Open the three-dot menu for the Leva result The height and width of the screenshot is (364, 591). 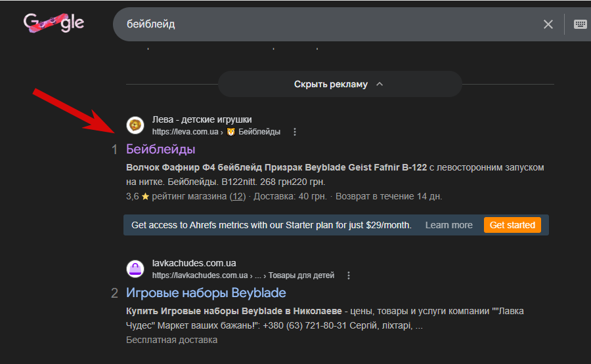pyautogui.click(x=295, y=132)
